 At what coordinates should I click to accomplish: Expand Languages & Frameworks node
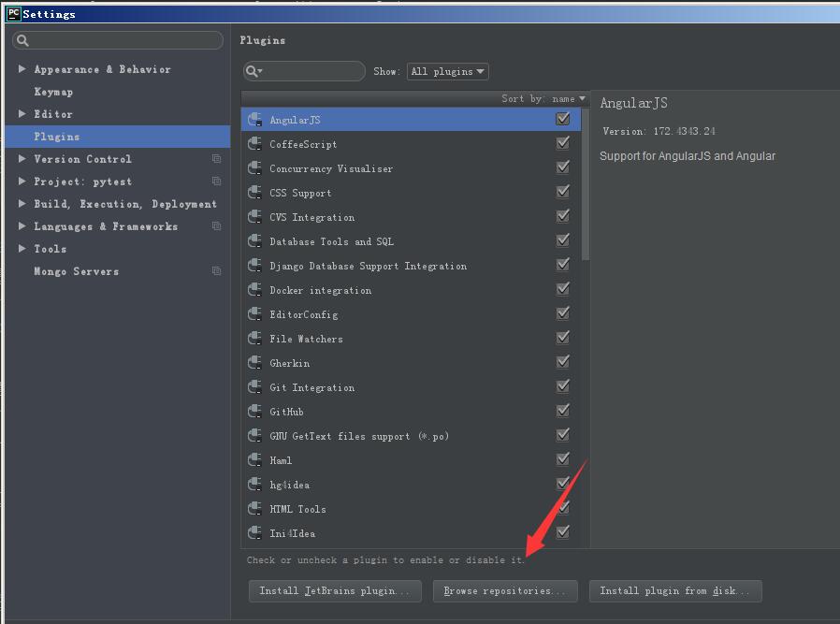click(22, 226)
